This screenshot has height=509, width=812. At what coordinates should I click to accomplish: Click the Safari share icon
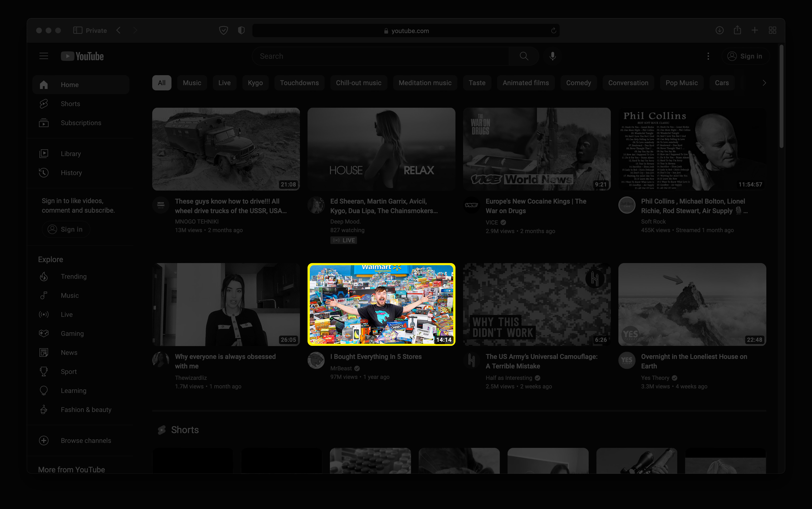(x=737, y=30)
